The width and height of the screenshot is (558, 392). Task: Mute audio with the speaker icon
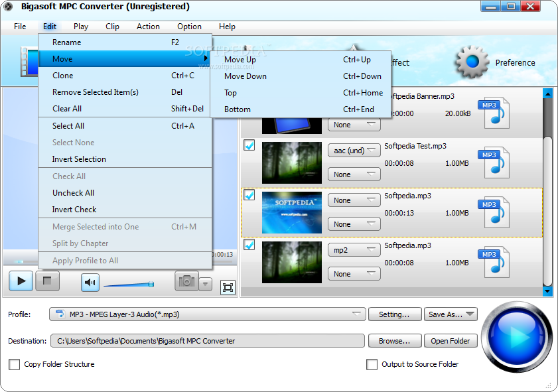(x=90, y=283)
